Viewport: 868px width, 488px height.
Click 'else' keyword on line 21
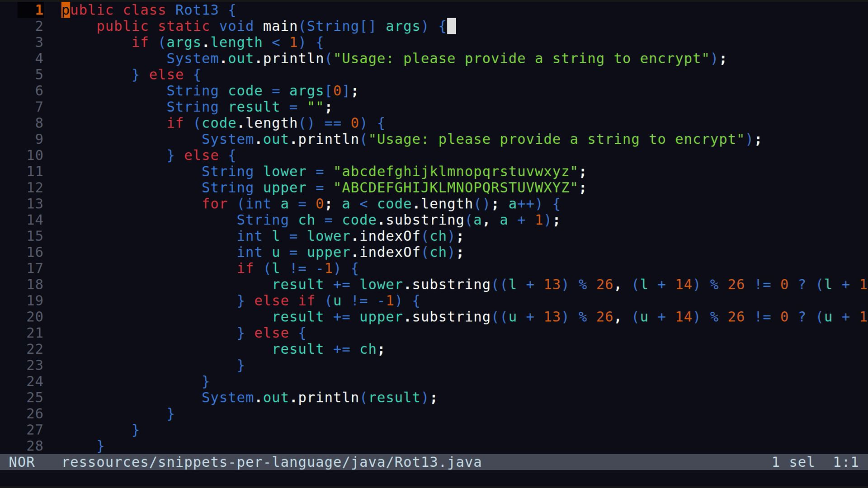272,333
